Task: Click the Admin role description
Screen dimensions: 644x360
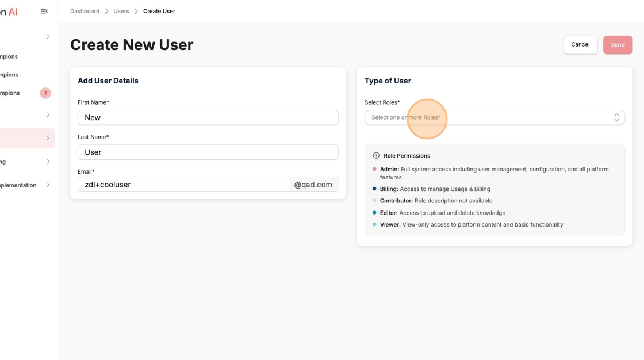Action: coord(494,173)
